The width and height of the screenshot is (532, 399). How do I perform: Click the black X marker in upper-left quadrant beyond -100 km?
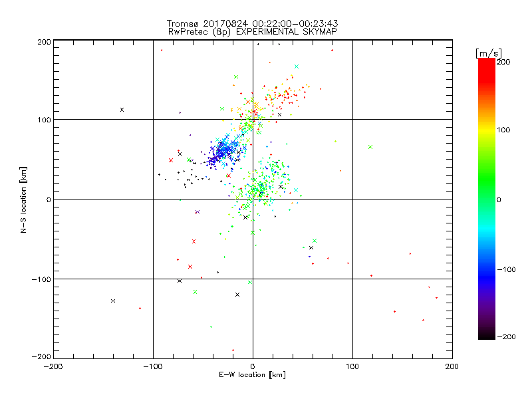point(122,110)
